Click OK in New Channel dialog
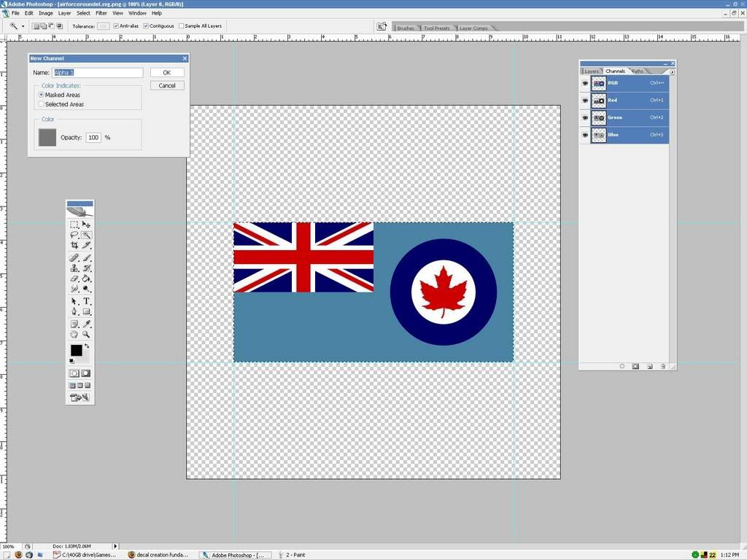The height and width of the screenshot is (560, 747). click(167, 72)
